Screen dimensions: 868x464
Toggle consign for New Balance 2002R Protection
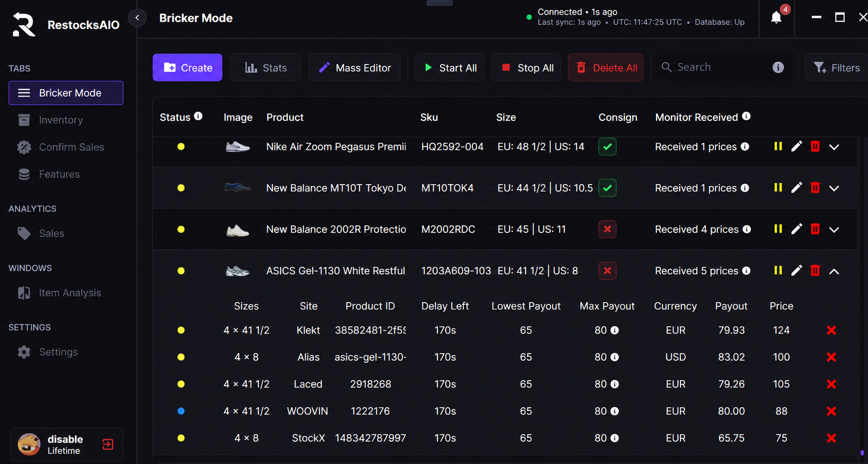[607, 229]
